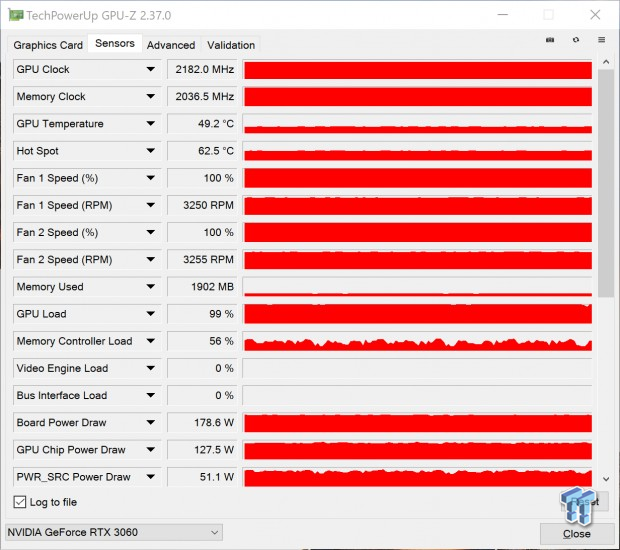Click the GPU-Z app icon in title bar
Image resolution: width=620 pixels, height=550 pixels.
[x=16, y=15]
